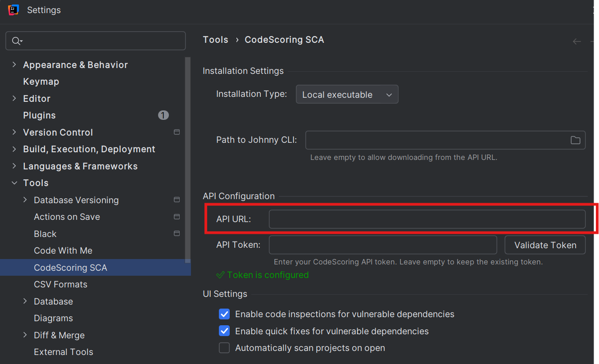This screenshot has width=599, height=364.
Task: Click the Installation Settings section heading
Action: click(243, 71)
